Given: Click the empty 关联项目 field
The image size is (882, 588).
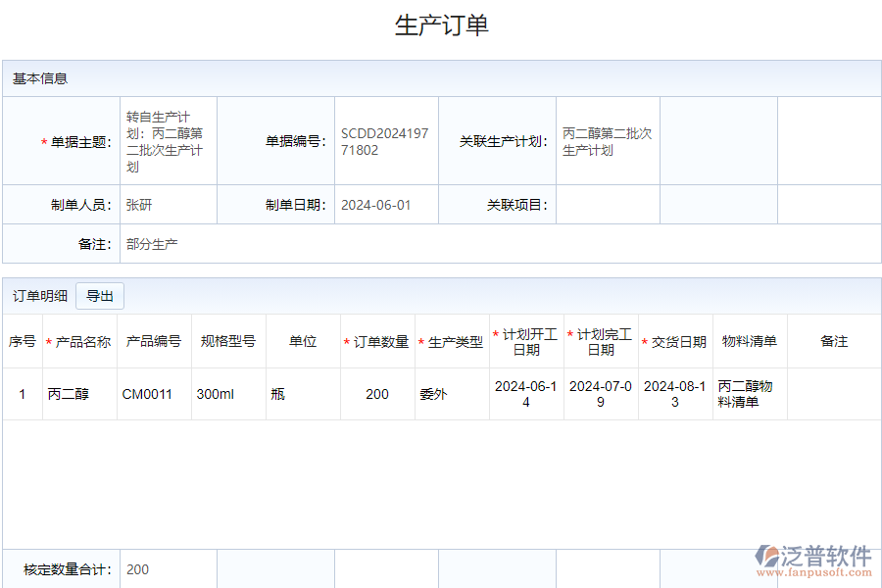Looking at the screenshot, I should [x=607, y=205].
